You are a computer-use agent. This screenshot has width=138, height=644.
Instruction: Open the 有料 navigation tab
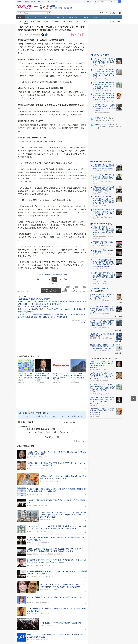pyautogui.click(x=95, y=17)
